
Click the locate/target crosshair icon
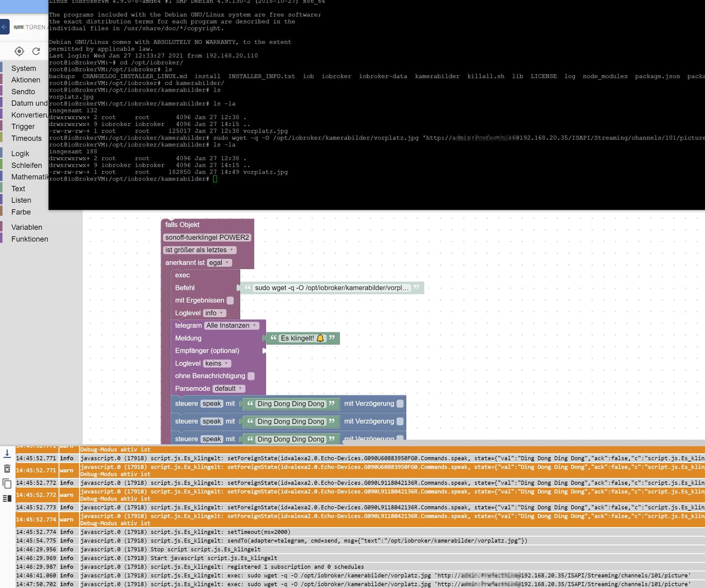19,51
